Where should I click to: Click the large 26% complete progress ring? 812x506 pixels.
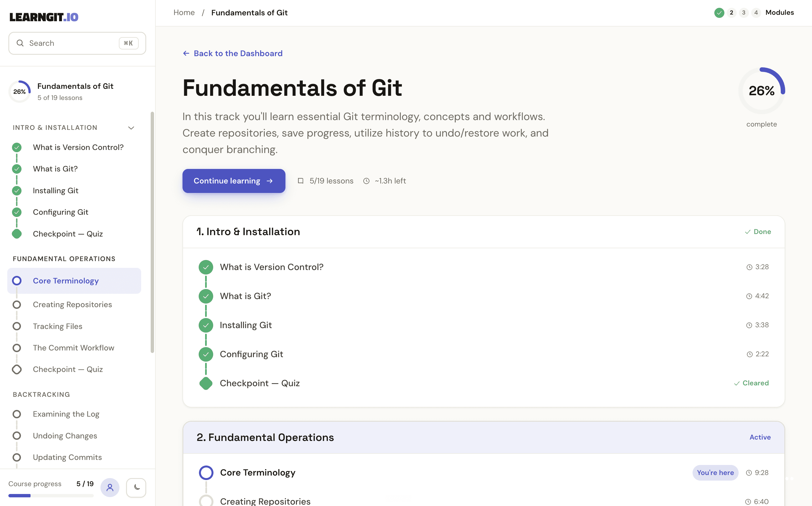761,91
